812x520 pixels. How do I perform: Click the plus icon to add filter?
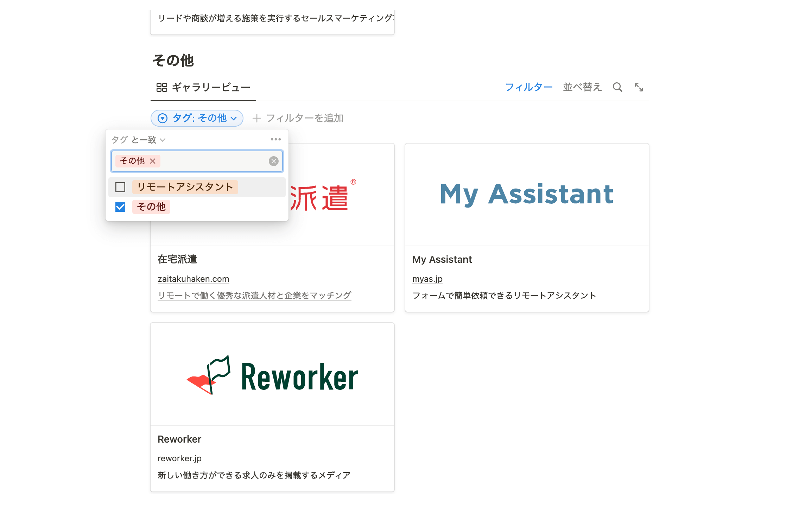pos(256,118)
